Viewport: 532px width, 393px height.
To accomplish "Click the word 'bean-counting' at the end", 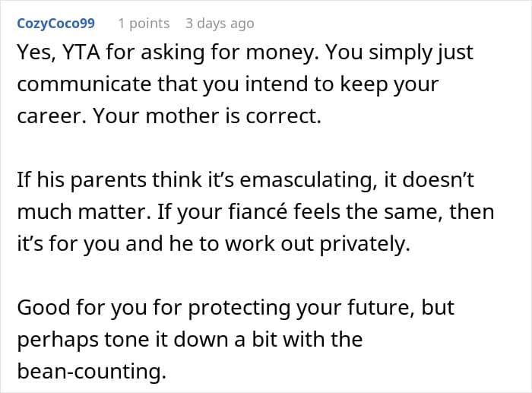I will [92, 371].
